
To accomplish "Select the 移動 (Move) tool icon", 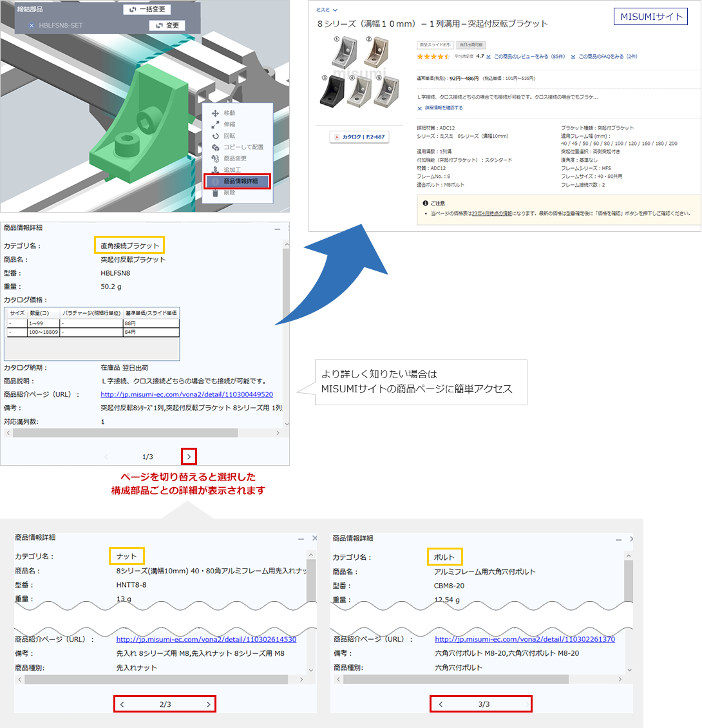I will coord(215,114).
